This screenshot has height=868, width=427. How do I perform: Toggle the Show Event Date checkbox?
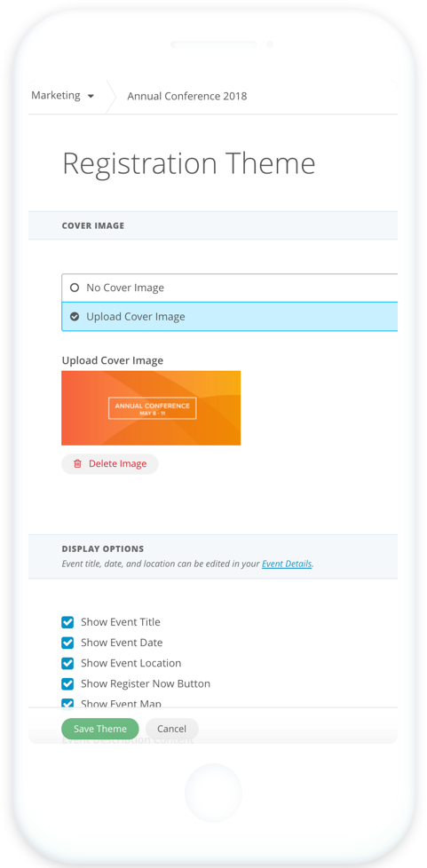pos(67,643)
